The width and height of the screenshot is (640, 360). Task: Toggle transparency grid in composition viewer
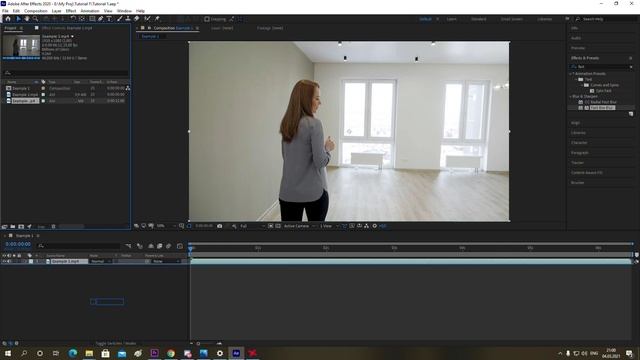pyautogui.click(x=278, y=226)
